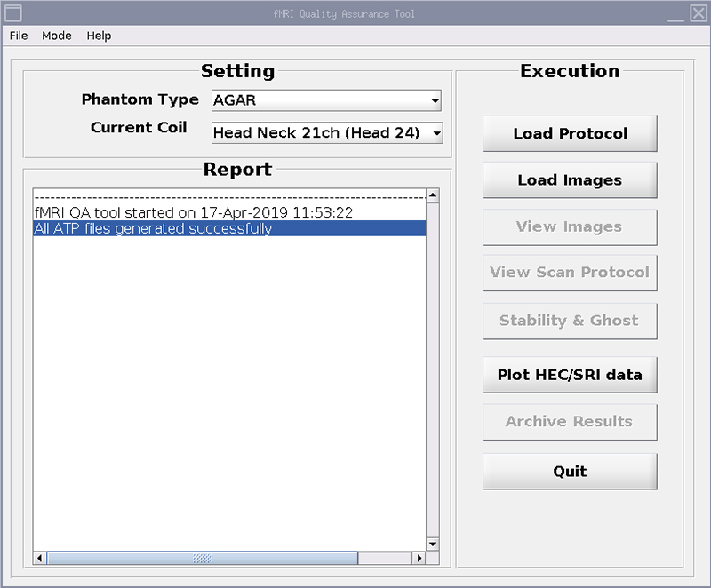Click the Report scroll-down arrow

[x=433, y=544]
